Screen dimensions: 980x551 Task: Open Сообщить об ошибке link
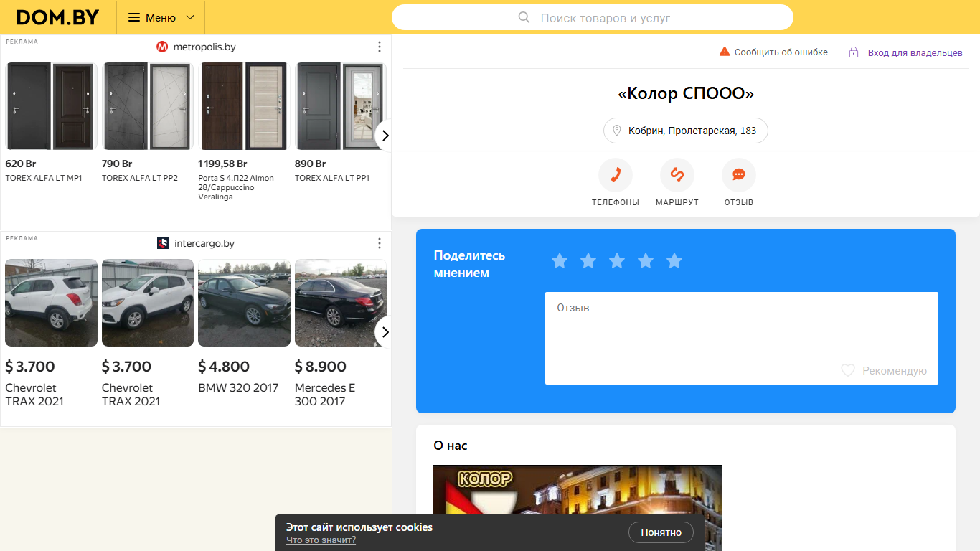pos(781,52)
